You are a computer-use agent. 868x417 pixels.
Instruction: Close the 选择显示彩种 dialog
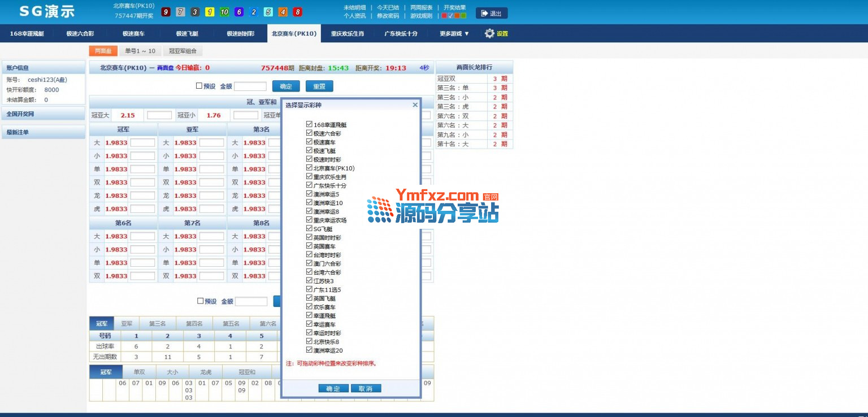pos(415,105)
